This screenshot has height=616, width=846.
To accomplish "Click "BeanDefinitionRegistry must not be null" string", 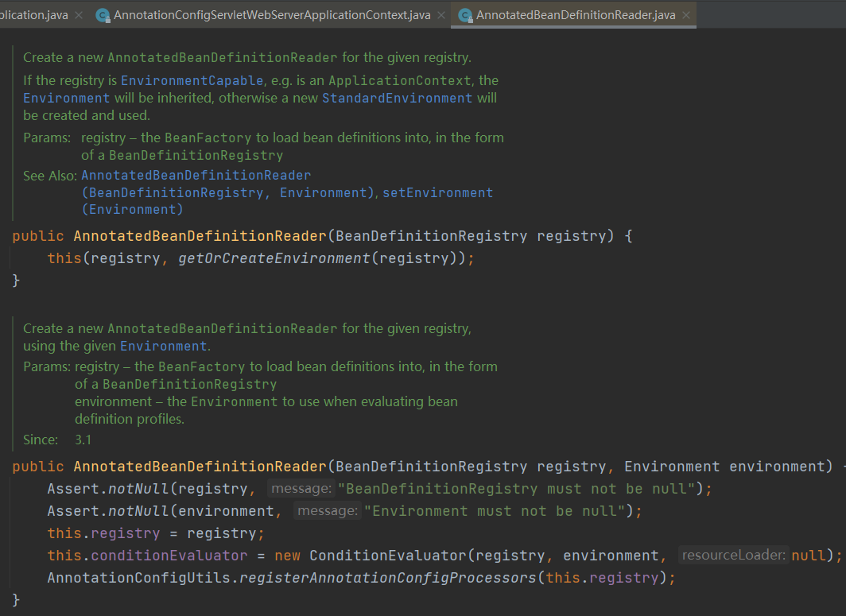I will [516, 489].
